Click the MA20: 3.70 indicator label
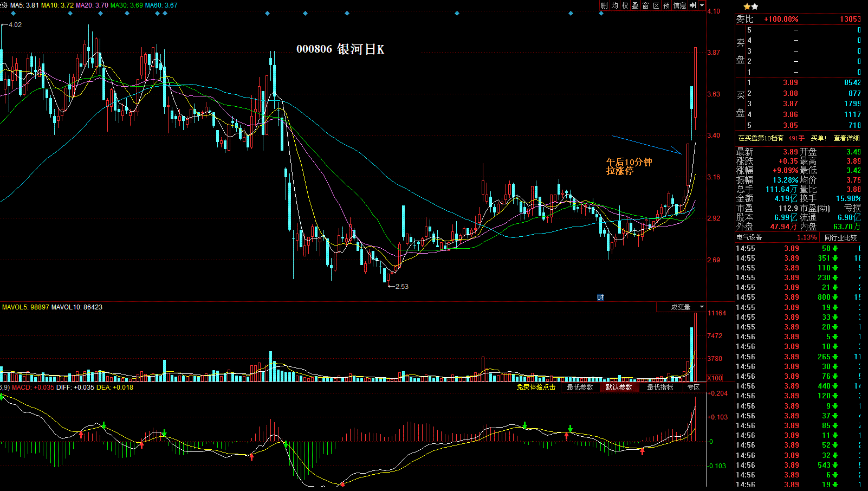868x491 pixels. pyautogui.click(x=92, y=5)
